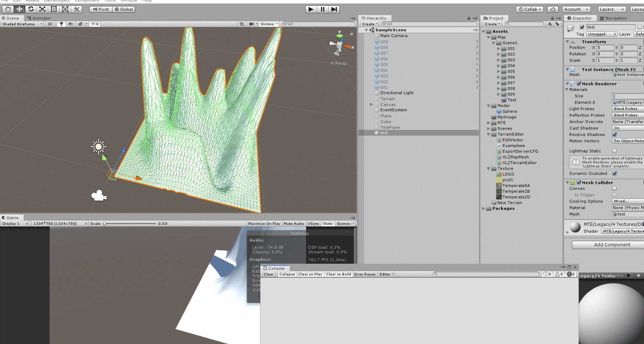This screenshot has width=644, height=344.
Task: Select the Rotate tool
Action: point(31,9)
